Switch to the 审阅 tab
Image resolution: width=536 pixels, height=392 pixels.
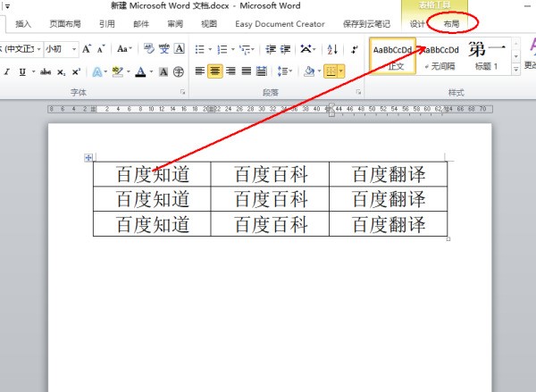tap(175, 24)
